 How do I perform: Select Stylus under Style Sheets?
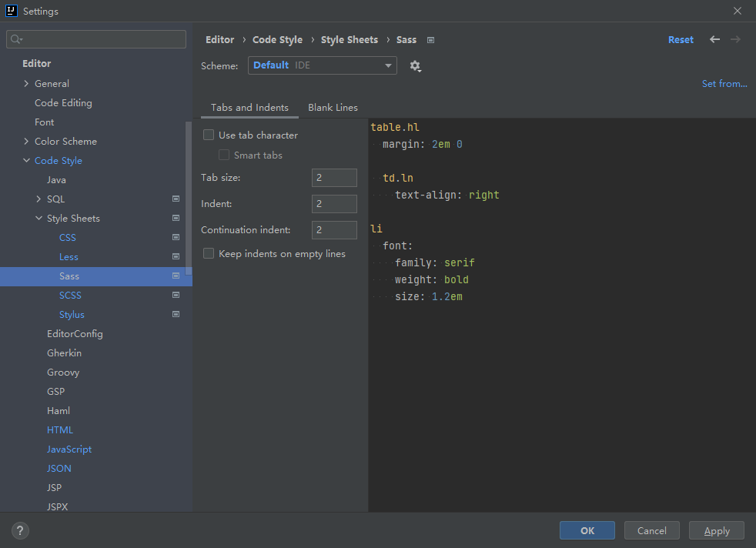72,315
